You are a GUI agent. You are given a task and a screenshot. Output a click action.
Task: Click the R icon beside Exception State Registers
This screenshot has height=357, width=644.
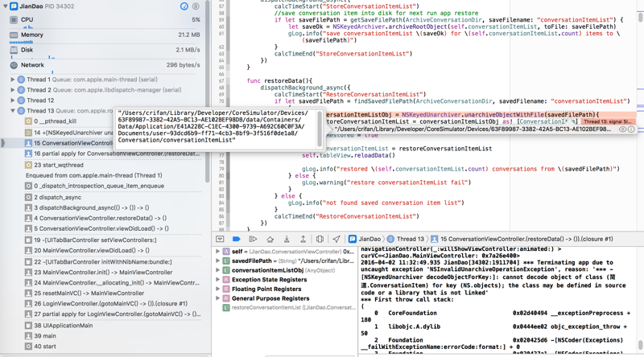coord(226,280)
